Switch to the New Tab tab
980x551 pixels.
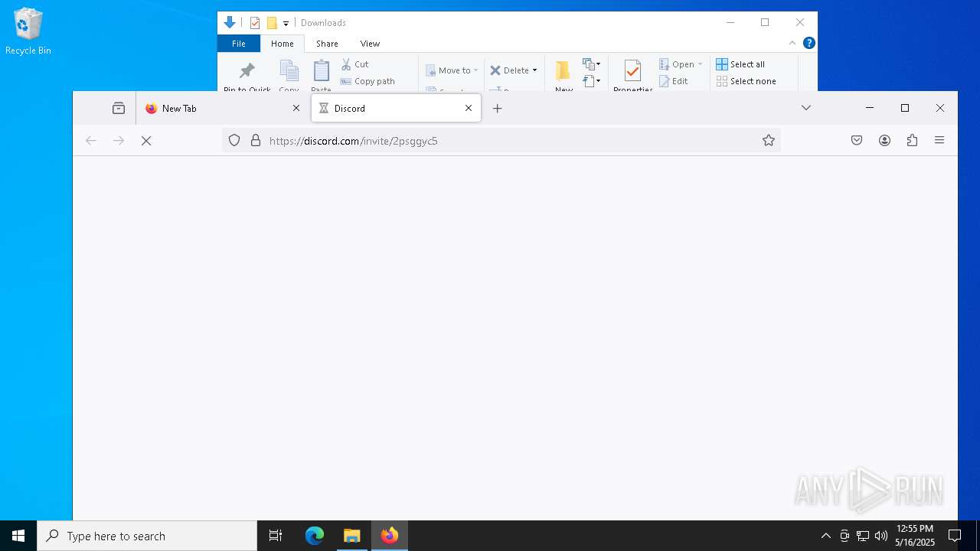[x=222, y=108]
